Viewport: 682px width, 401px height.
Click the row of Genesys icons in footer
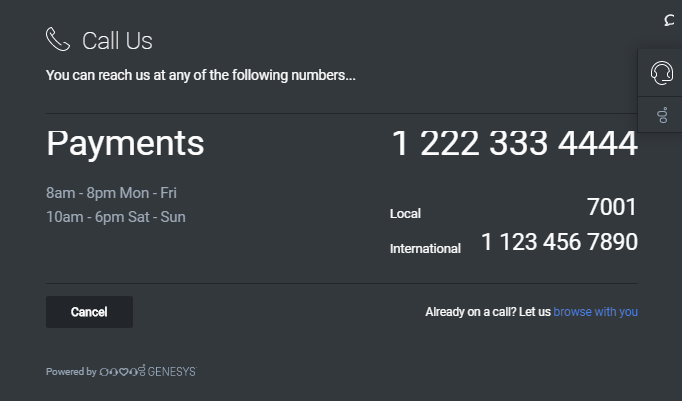pos(123,371)
